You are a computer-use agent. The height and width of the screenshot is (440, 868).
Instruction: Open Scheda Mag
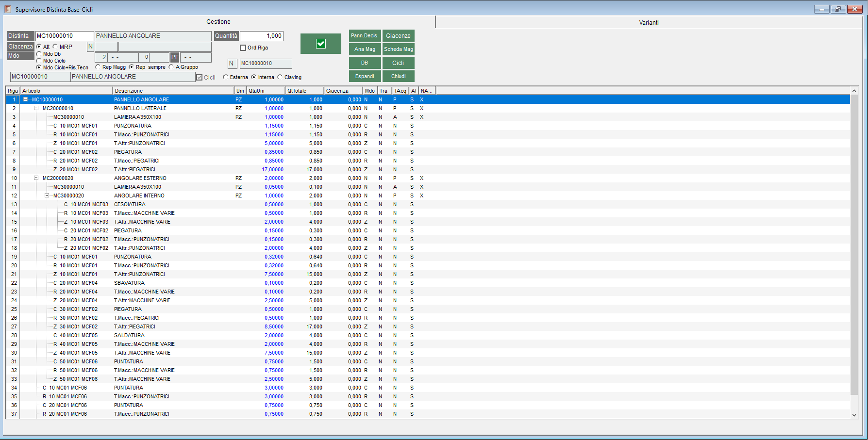[x=398, y=49]
